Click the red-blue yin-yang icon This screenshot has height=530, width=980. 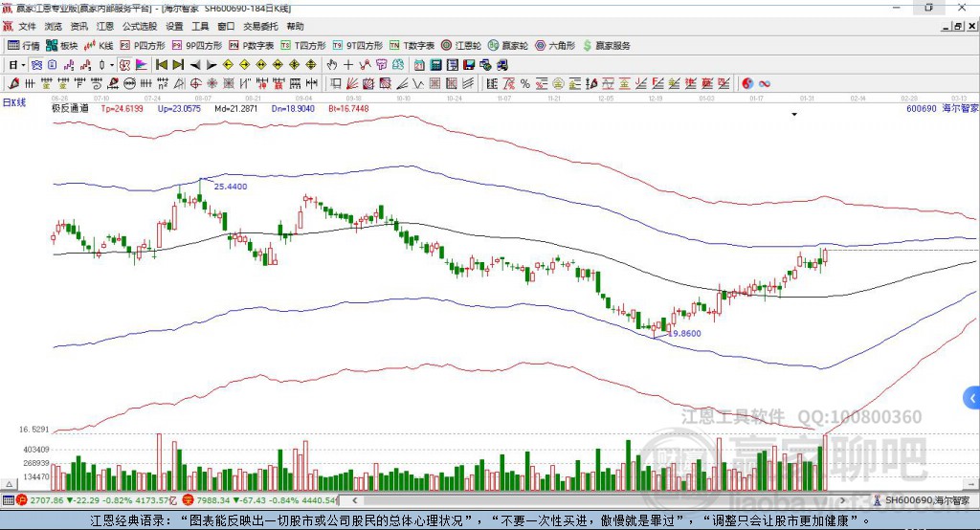pyautogui.click(x=747, y=83)
